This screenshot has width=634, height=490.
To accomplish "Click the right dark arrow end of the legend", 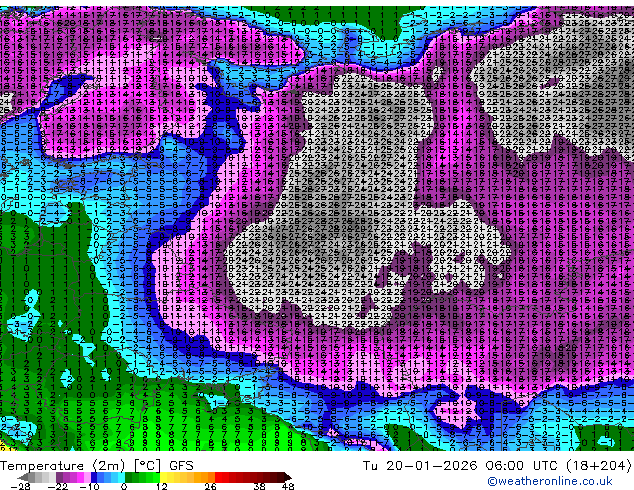I will [x=287, y=477].
